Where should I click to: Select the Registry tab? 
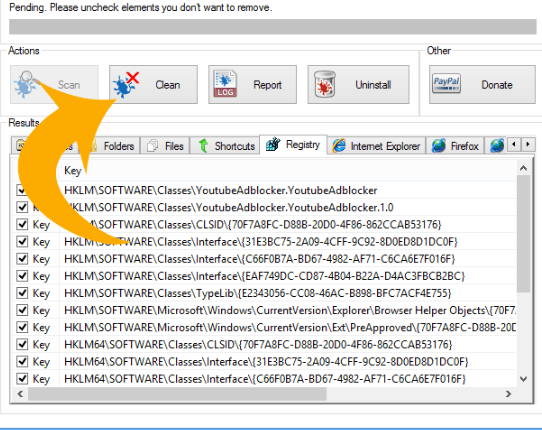(x=293, y=144)
